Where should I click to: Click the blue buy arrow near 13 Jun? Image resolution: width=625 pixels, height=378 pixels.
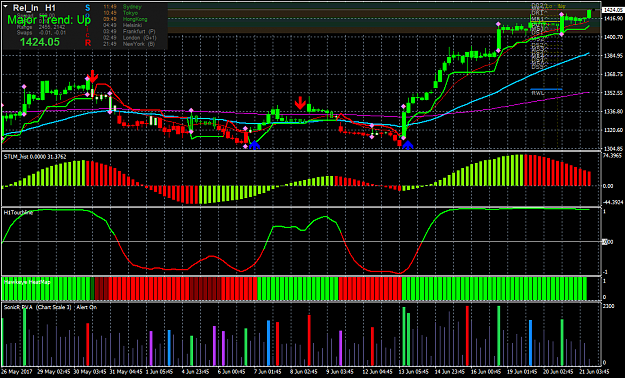[x=407, y=145]
